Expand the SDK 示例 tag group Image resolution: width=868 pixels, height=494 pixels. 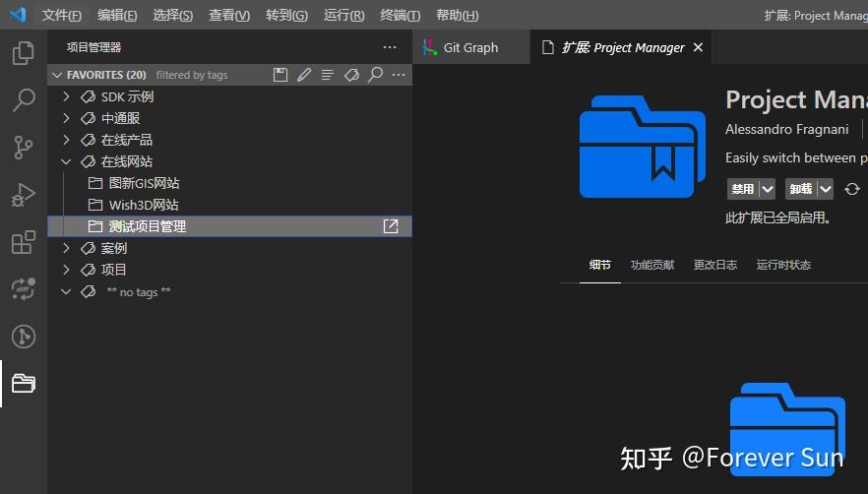coord(66,96)
